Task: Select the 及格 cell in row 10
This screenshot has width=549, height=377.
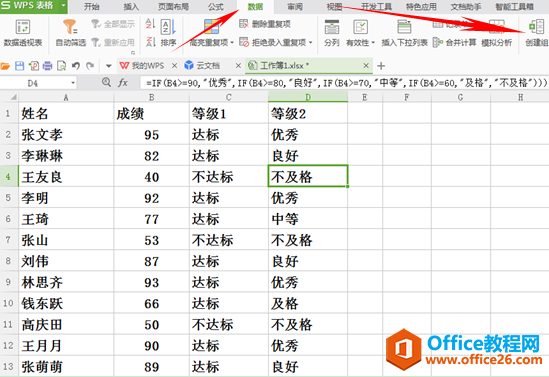Action: (x=308, y=303)
